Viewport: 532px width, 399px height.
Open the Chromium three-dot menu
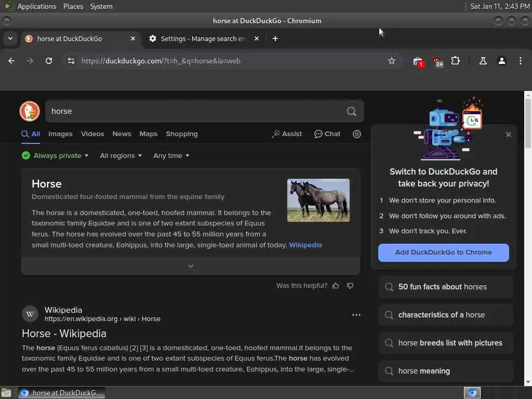point(520,61)
